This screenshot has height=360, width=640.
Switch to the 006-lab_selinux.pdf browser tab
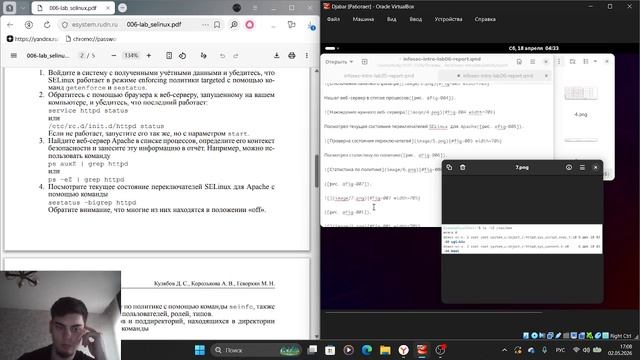click(x=73, y=8)
